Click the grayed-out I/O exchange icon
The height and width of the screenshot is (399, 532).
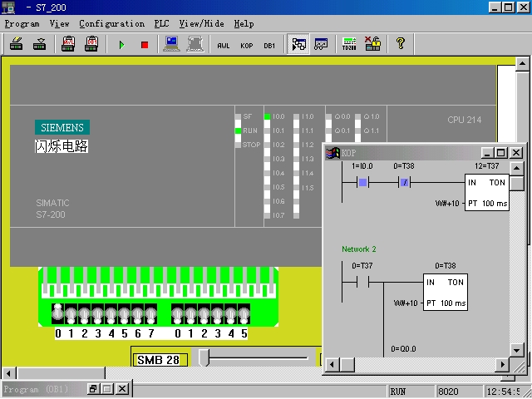click(195, 44)
